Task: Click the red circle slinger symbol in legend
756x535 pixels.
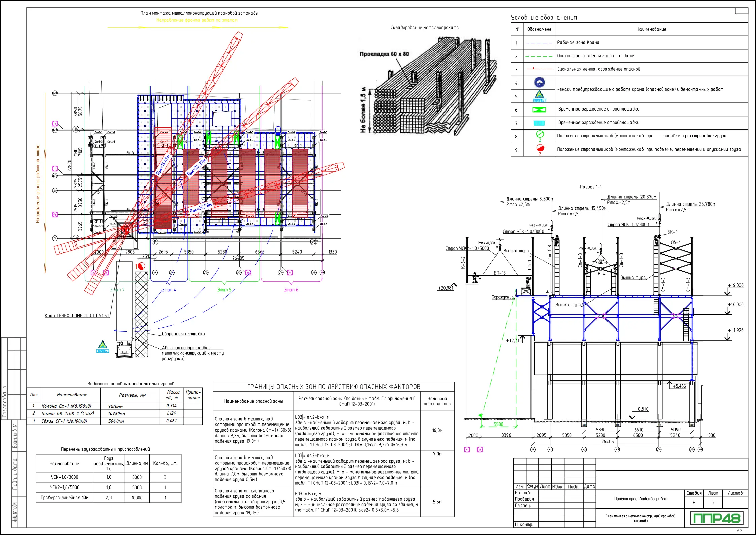Action: (x=540, y=148)
